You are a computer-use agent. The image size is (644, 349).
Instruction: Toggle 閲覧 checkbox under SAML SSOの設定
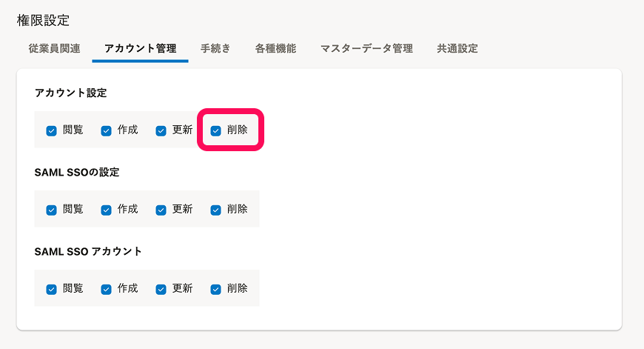click(52, 210)
